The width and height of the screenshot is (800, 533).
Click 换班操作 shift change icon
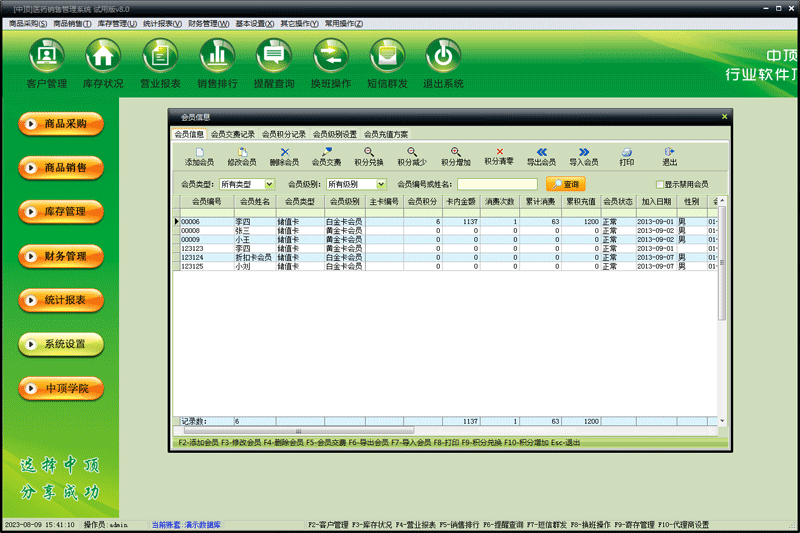331,64
